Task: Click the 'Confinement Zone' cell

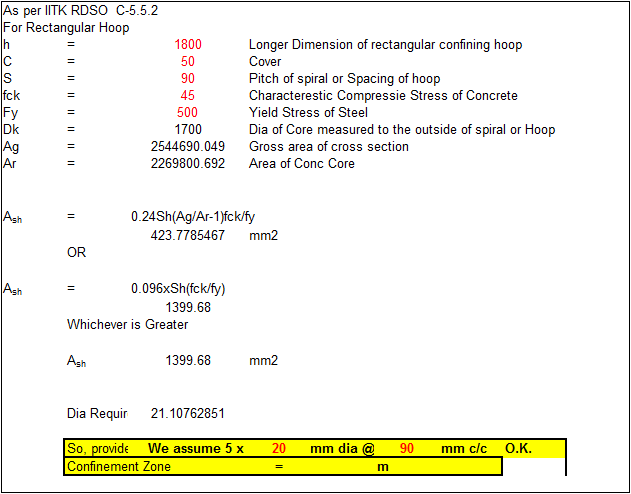Action: pyautogui.click(x=119, y=467)
